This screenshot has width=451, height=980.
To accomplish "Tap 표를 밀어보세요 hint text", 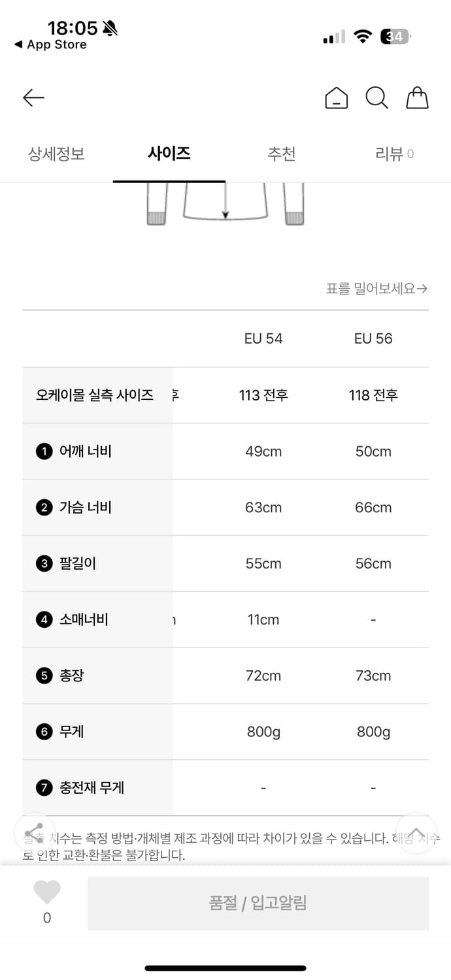I will click(x=376, y=288).
